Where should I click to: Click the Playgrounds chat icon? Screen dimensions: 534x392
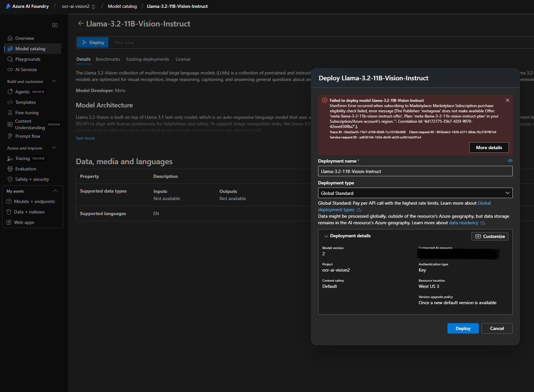pyautogui.click(x=10, y=59)
